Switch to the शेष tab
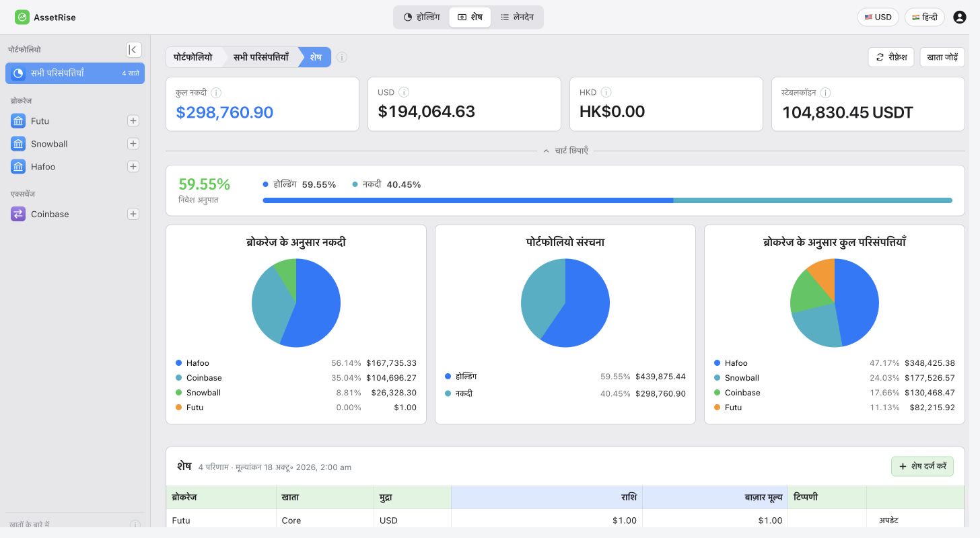The height and width of the screenshot is (538, 980). [x=470, y=17]
